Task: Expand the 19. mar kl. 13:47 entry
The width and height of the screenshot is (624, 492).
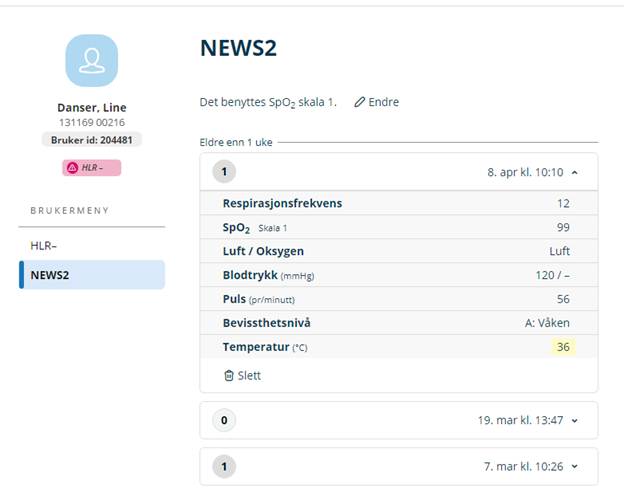Action: click(x=574, y=420)
